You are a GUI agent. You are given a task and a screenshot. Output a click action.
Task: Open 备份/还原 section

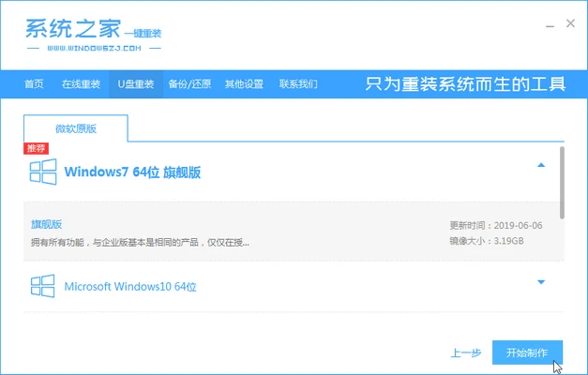click(189, 84)
